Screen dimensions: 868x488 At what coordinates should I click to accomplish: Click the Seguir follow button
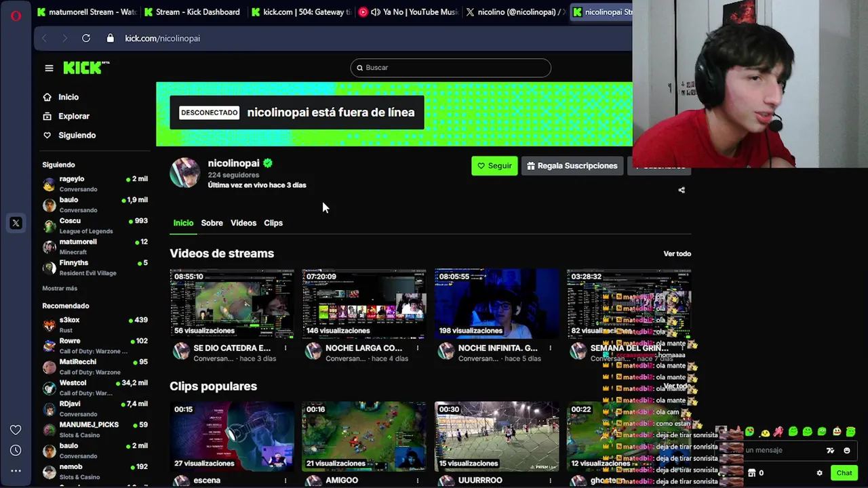(494, 165)
